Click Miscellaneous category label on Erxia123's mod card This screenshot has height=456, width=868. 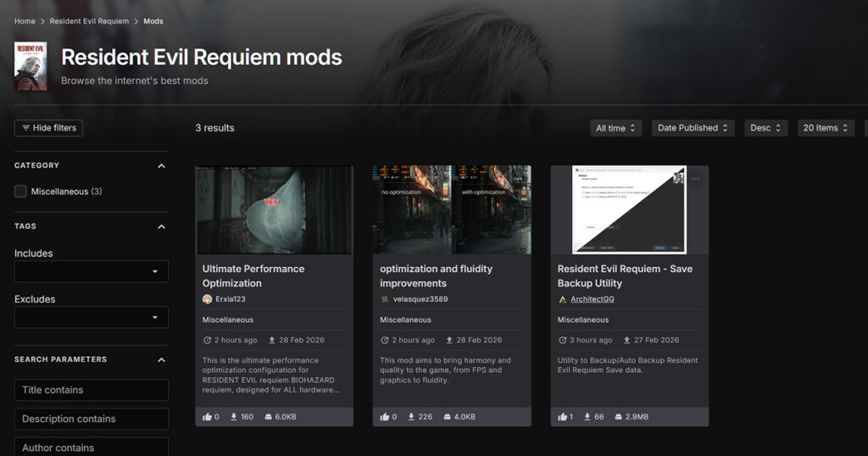click(x=227, y=320)
